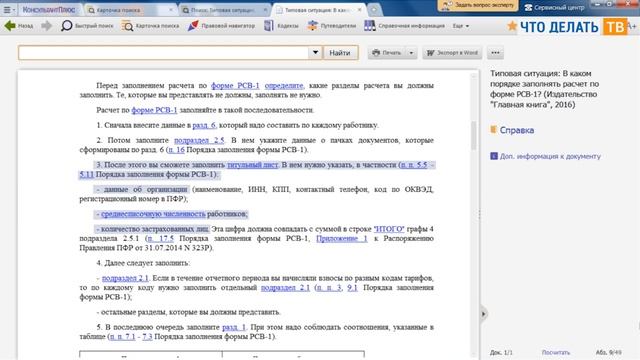Screen dimensions: 640x360
Task: Close the Карточка поиска tab
Action: [171, 10]
